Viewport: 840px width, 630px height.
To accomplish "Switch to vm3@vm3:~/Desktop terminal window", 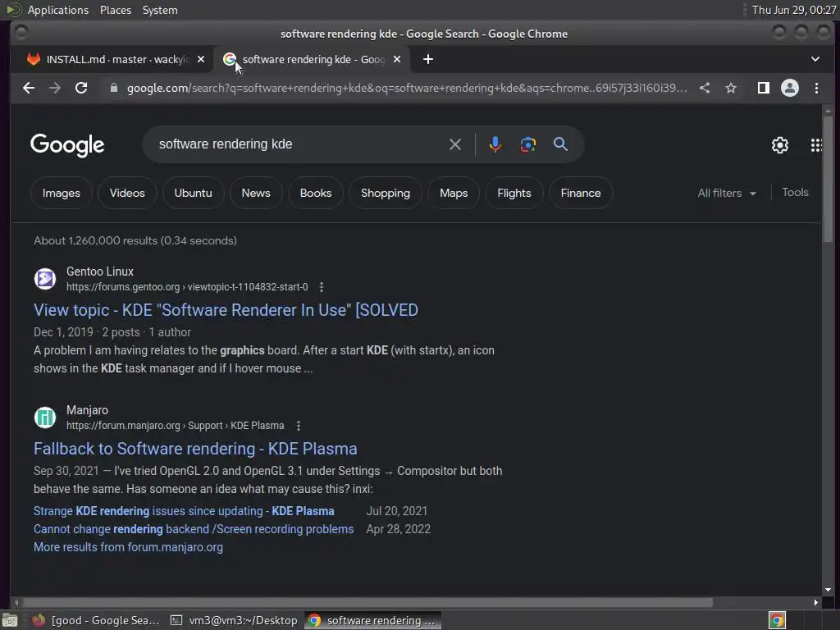I will click(234, 620).
